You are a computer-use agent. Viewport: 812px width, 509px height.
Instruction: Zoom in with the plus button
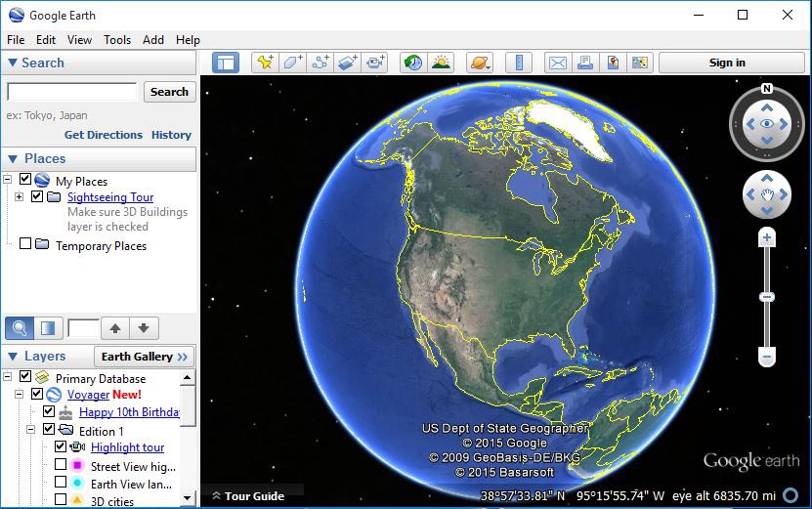point(767,238)
